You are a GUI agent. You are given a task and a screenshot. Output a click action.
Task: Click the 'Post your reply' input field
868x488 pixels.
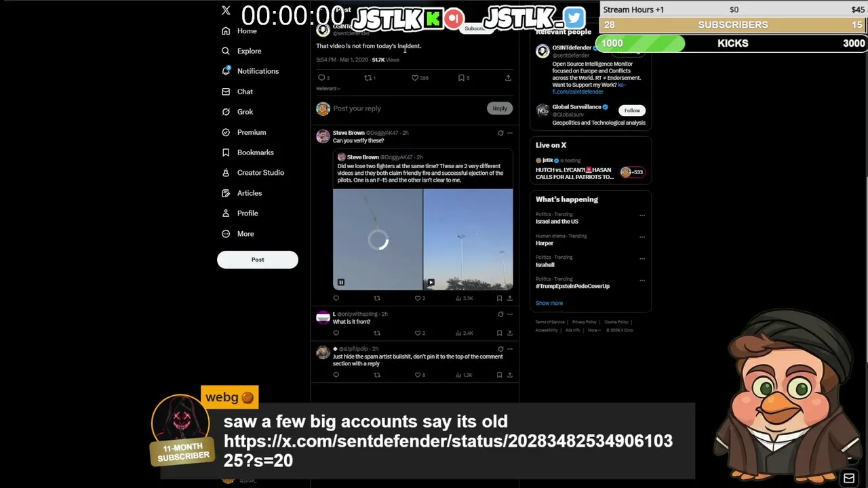click(407, 108)
